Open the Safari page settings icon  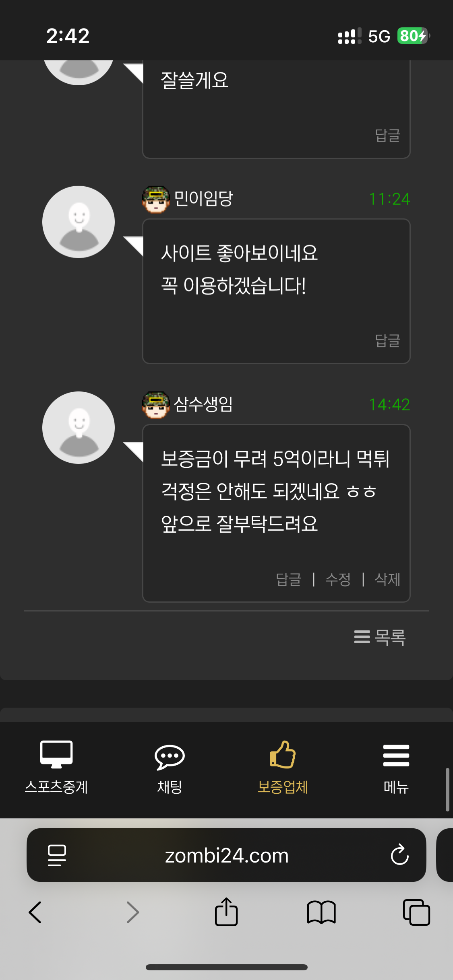[57, 855]
